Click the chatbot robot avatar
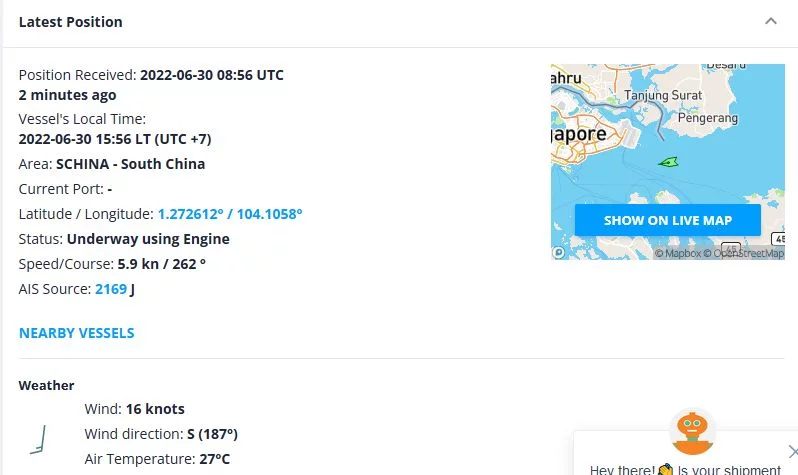Screen dimensions: 798x475 tap(692, 432)
